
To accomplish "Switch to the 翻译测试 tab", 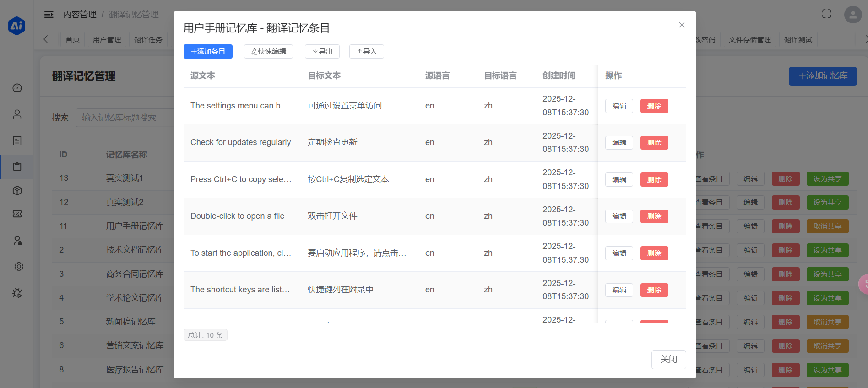I will click(x=798, y=40).
